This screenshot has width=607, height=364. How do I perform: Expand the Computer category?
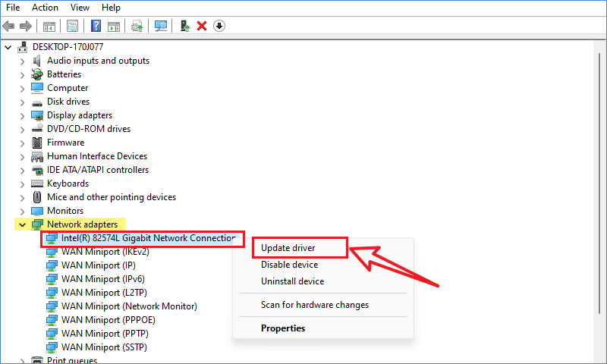[23, 89]
